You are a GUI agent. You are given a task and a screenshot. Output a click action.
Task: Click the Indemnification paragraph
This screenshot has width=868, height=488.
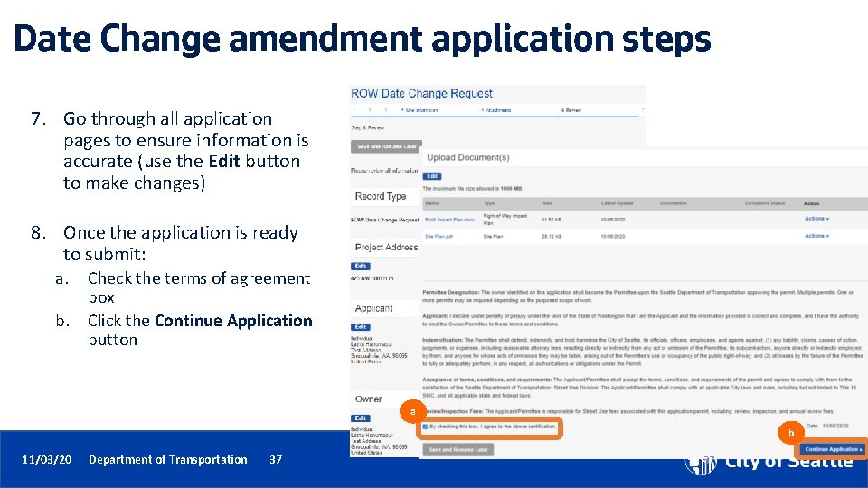(x=642, y=352)
